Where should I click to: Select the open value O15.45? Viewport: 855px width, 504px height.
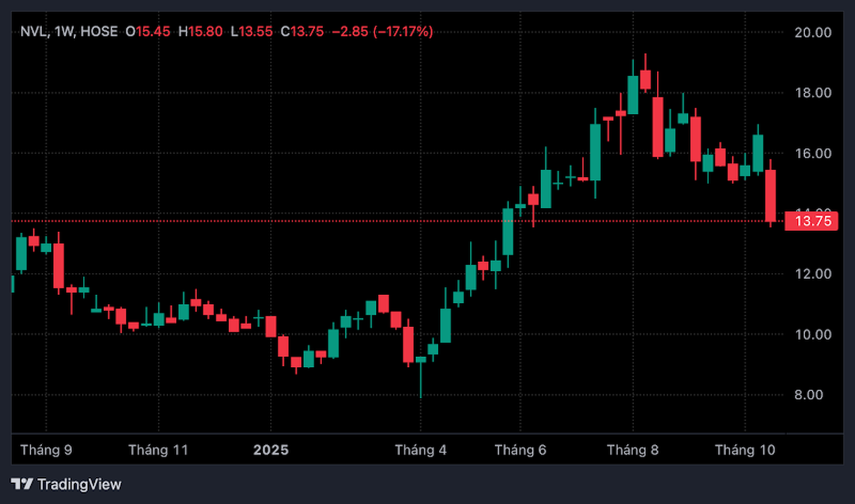pos(148,31)
